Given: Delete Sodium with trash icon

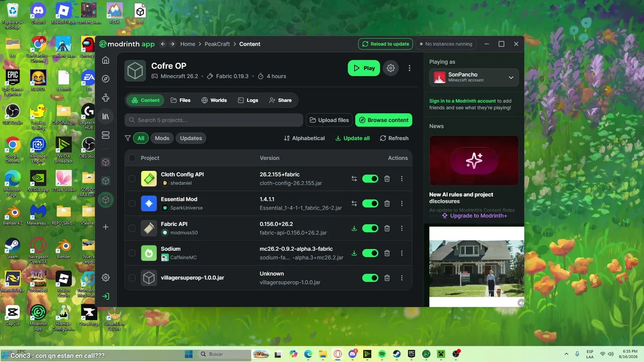Looking at the screenshot, I should [x=387, y=253].
